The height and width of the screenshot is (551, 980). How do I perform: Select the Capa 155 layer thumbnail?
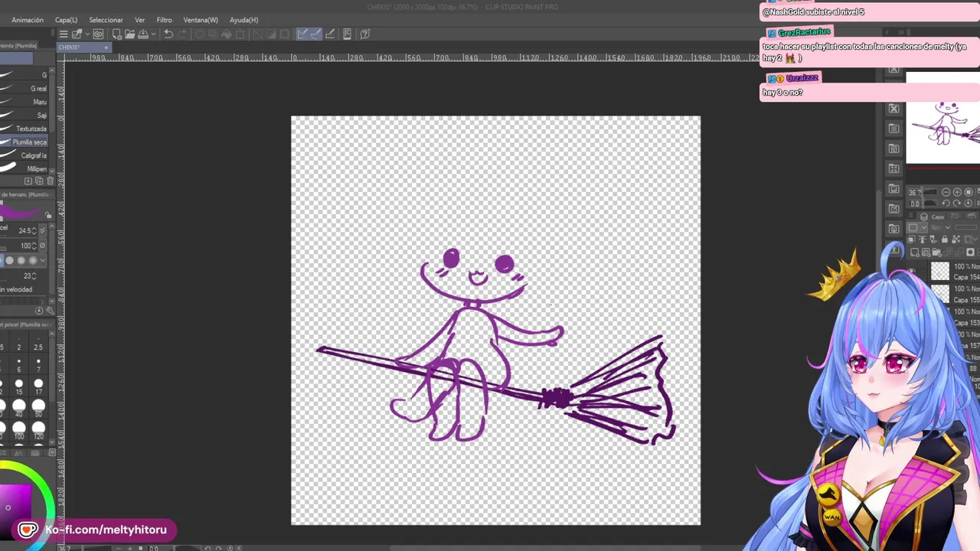point(939,294)
